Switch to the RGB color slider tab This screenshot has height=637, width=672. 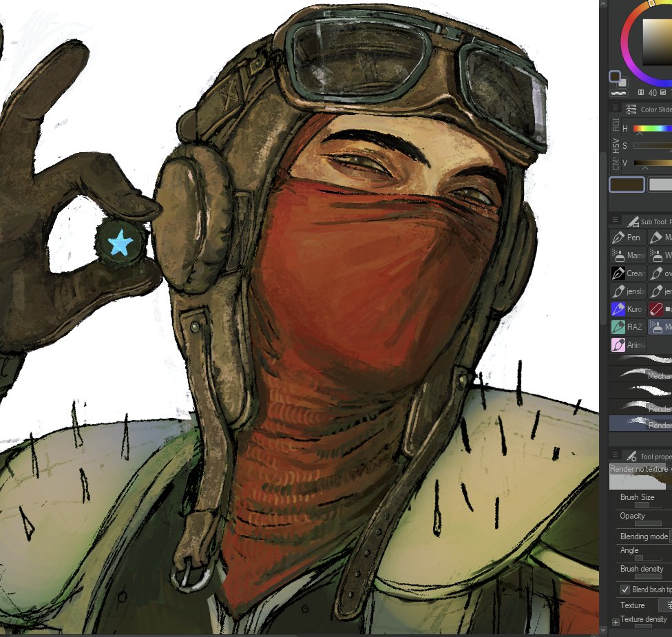(615, 125)
